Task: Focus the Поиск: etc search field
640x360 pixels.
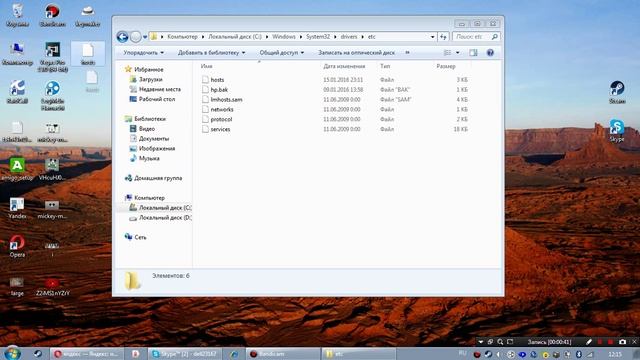Action: 476,37
